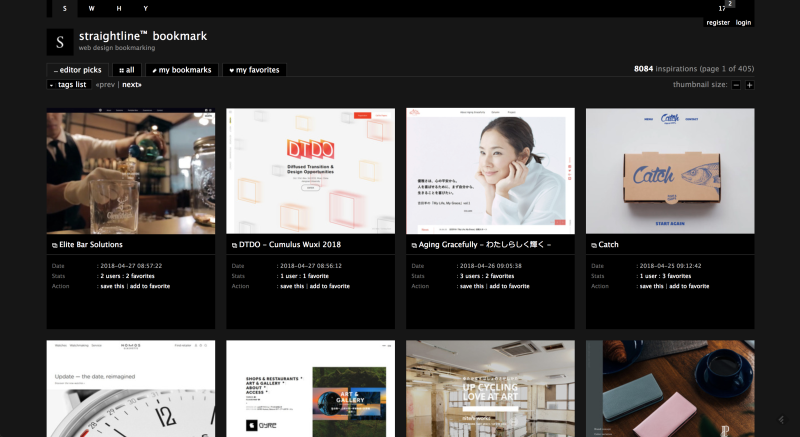This screenshot has width=800, height=437.
Task: Open the Aging Gracefully thumbnail
Action: coord(490,171)
